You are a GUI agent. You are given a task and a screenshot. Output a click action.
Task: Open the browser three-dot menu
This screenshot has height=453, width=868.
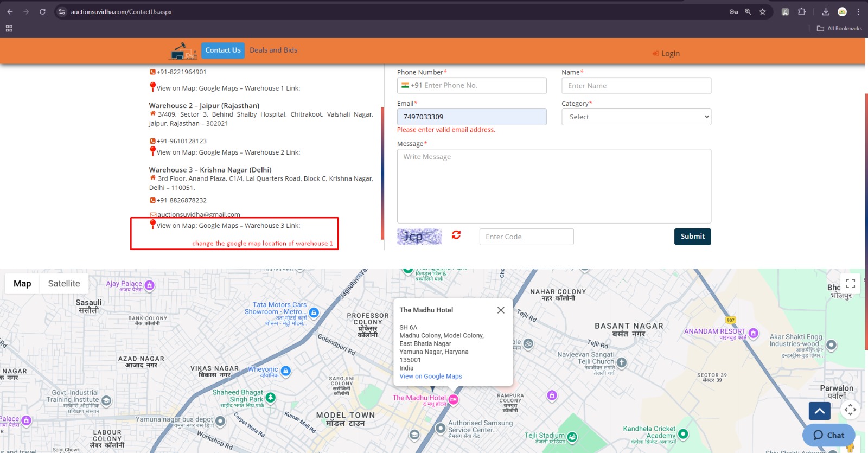(858, 12)
